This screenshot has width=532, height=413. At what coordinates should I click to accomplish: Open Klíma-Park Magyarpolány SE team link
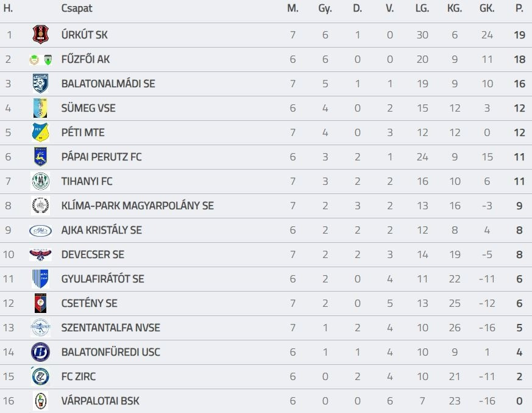(137, 206)
